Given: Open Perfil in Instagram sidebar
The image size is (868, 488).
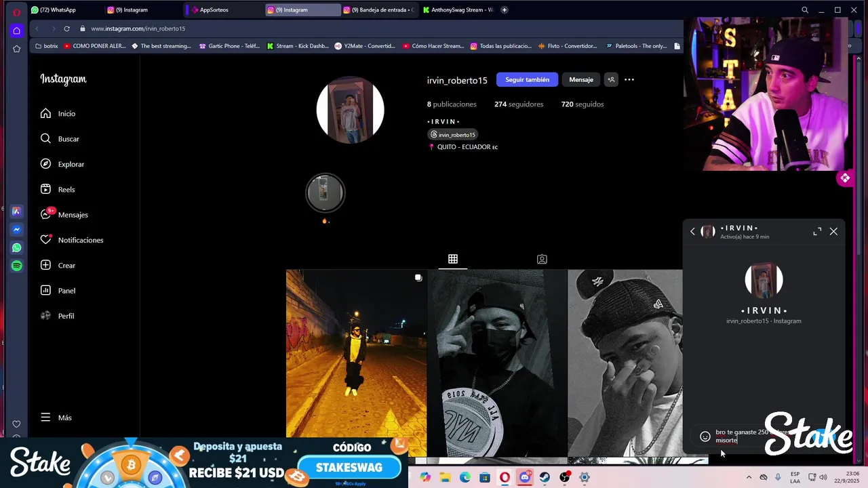Looking at the screenshot, I should click(x=58, y=316).
